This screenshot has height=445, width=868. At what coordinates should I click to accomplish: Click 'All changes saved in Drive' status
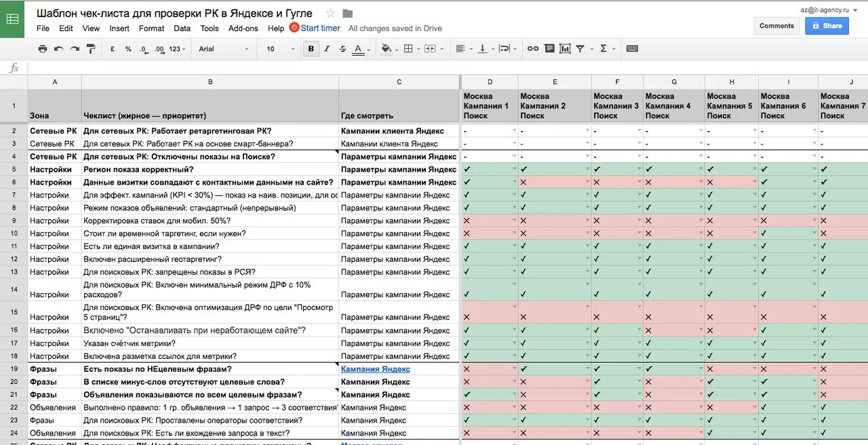pyautogui.click(x=395, y=28)
